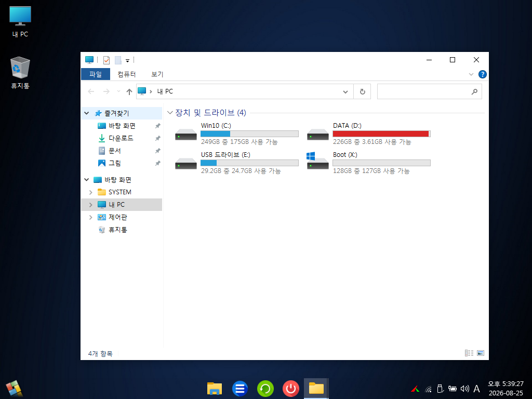Click the Win10 (C:) usage bar
Viewport: 532px width, 399px height.
tap(250, 134)
